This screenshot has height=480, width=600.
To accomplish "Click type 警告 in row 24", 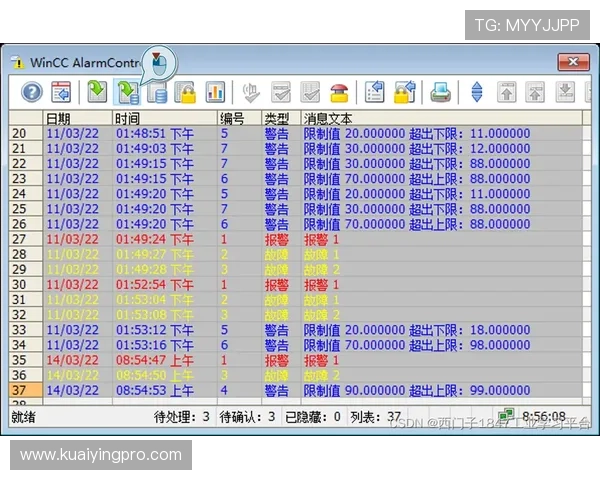I will point(276,194).
